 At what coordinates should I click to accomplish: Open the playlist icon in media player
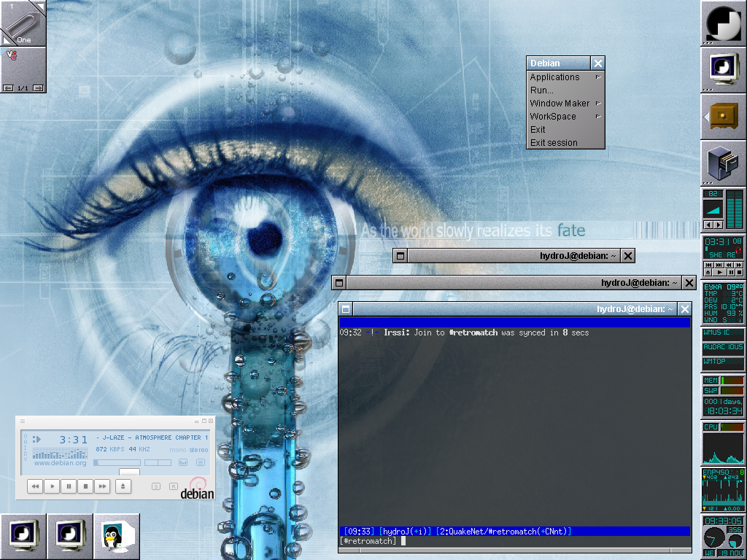point(201,462)
